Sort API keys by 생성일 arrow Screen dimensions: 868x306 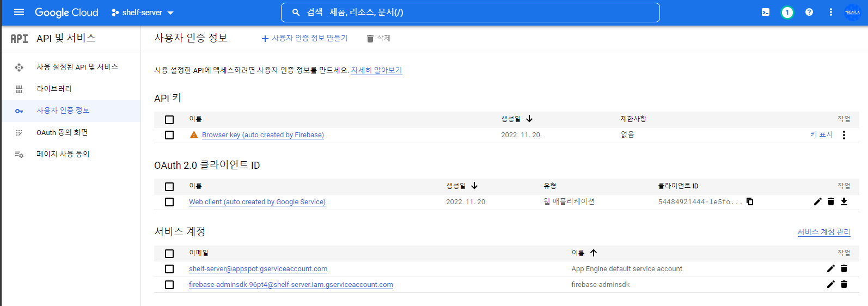529,119
